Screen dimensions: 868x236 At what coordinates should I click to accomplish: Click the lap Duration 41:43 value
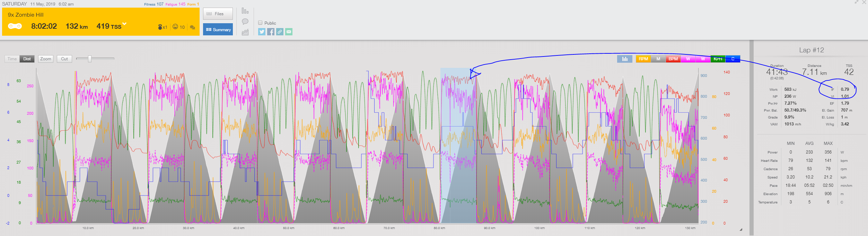[x=777, y=72]
